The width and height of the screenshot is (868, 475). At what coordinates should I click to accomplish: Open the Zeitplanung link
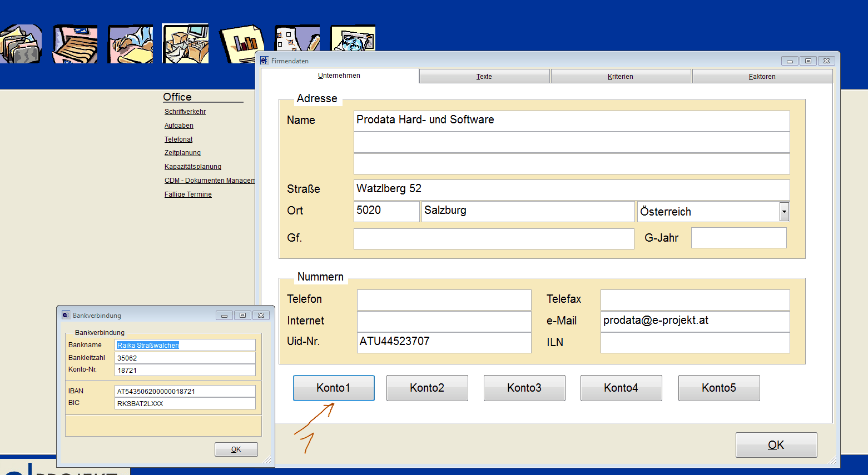[x=182, y=153]
